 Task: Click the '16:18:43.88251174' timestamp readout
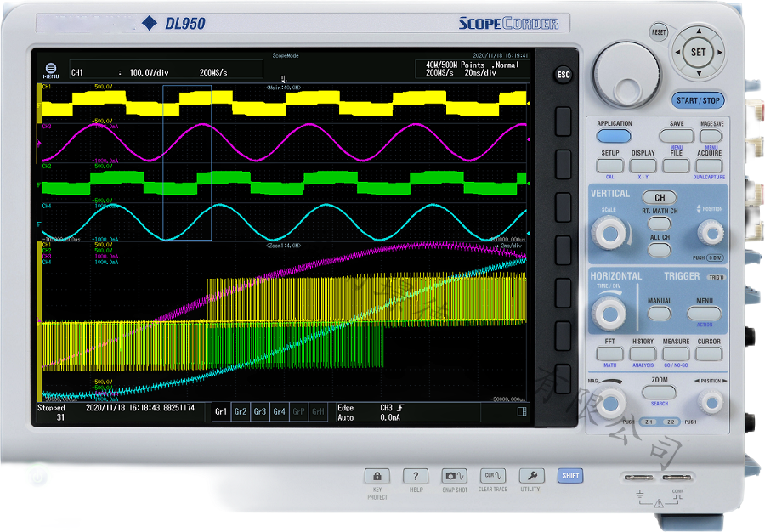coord(161,408)
